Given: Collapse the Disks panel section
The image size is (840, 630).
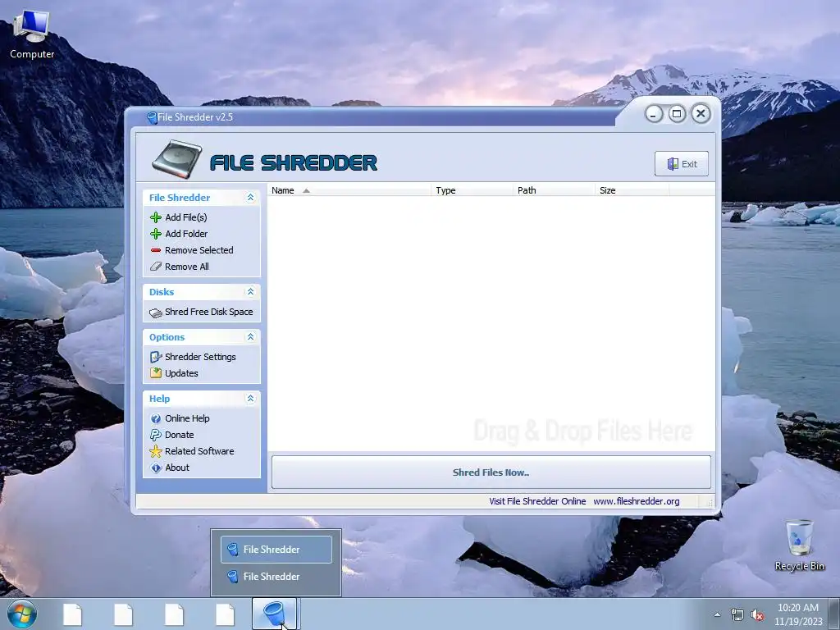Looking at the screenshot, I should pyautogui.click(x=250, y=292).
